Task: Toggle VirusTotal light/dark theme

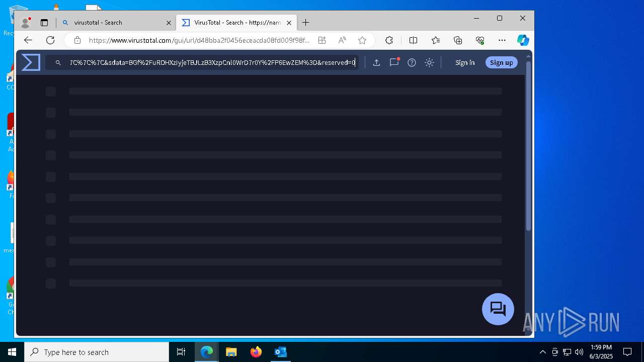Action: pos(429,63)
